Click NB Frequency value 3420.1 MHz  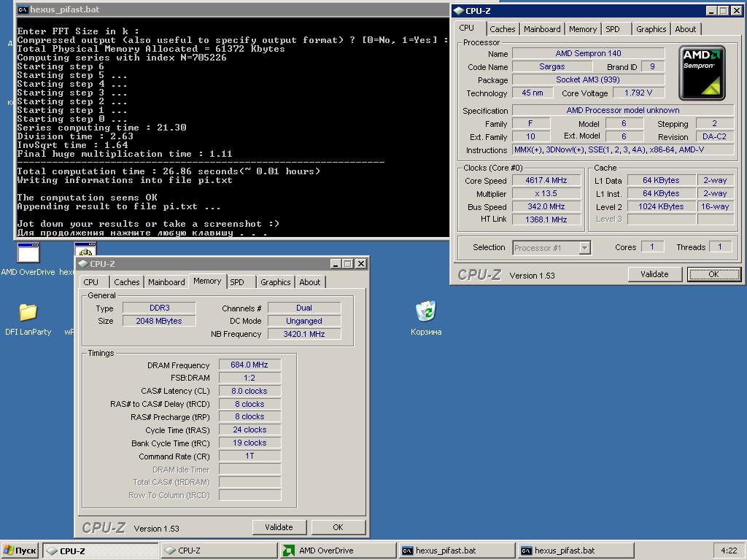tap(304, 334)
